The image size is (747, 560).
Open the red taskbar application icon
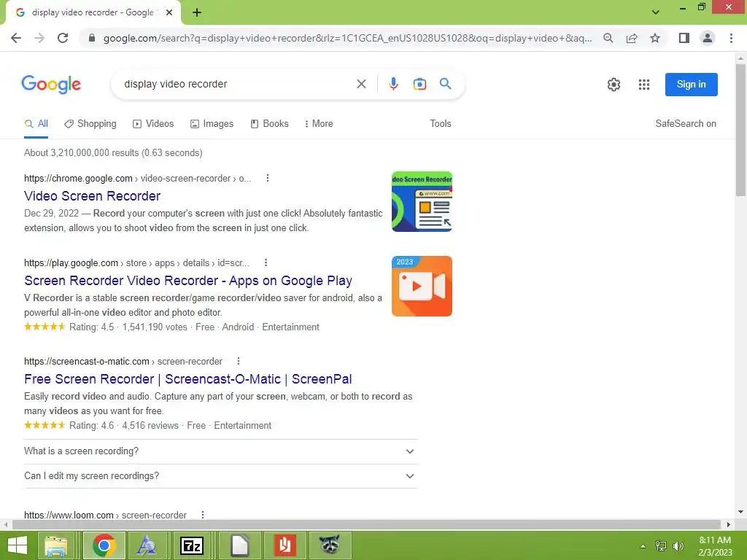tap(285, 545)
